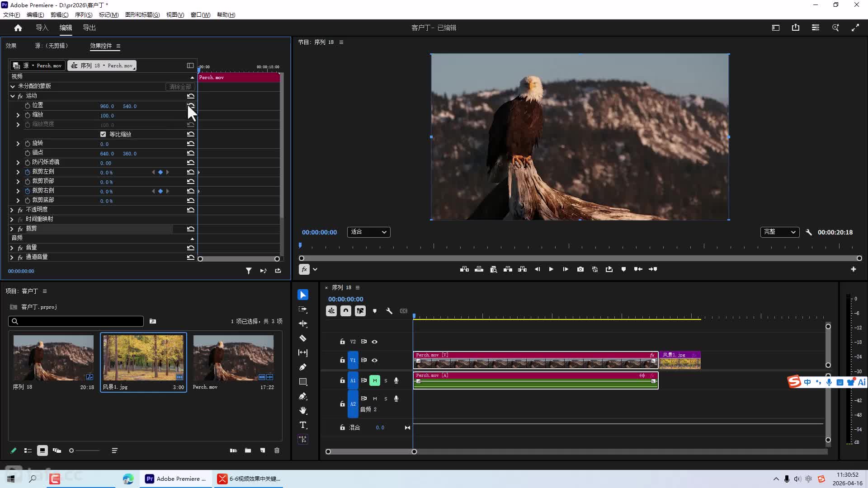Expand the Crop Top property
The image size is (868, 488).
18,182
